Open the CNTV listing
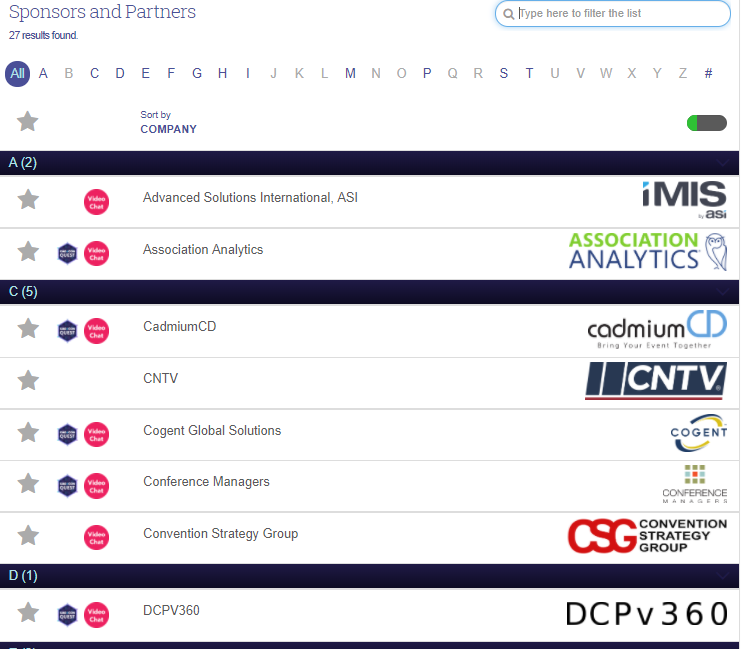 click(160, 378)
